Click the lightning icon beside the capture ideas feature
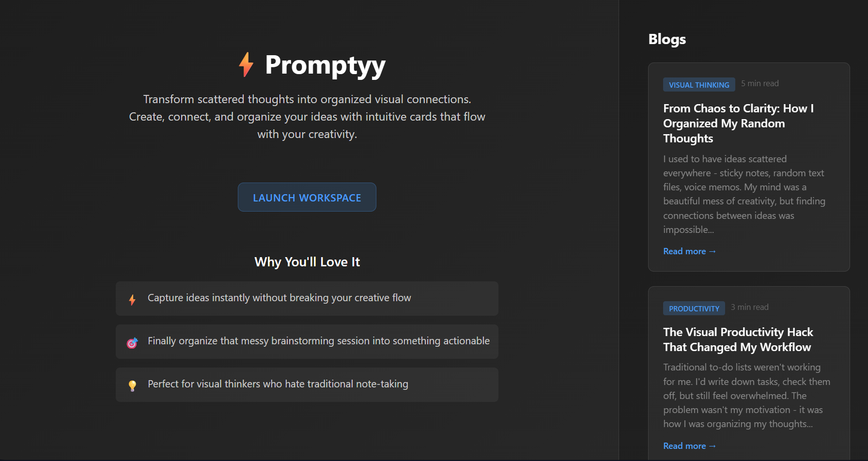This screenshot has width=868, height=461. pyautogui.click(x=132, y=299)
